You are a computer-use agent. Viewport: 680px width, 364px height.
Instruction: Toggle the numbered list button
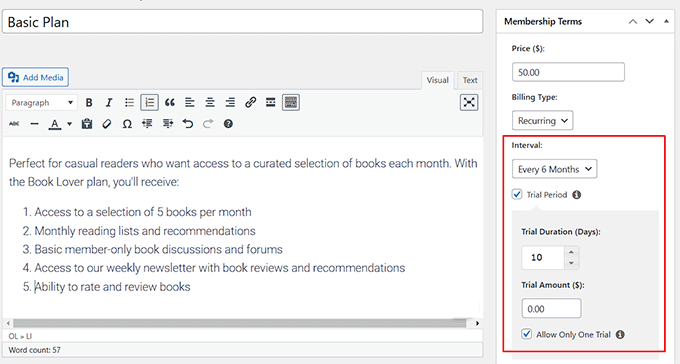click(x=150, y=103)
